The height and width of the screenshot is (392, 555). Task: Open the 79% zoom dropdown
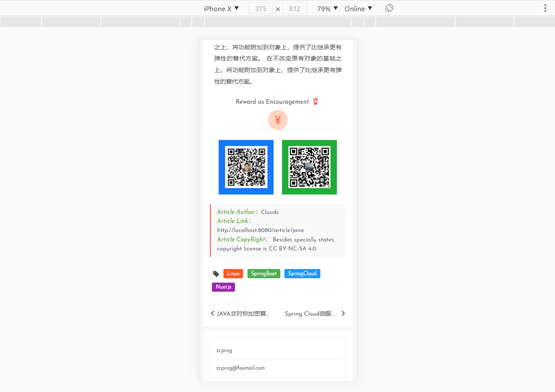(x=328, y=9)
